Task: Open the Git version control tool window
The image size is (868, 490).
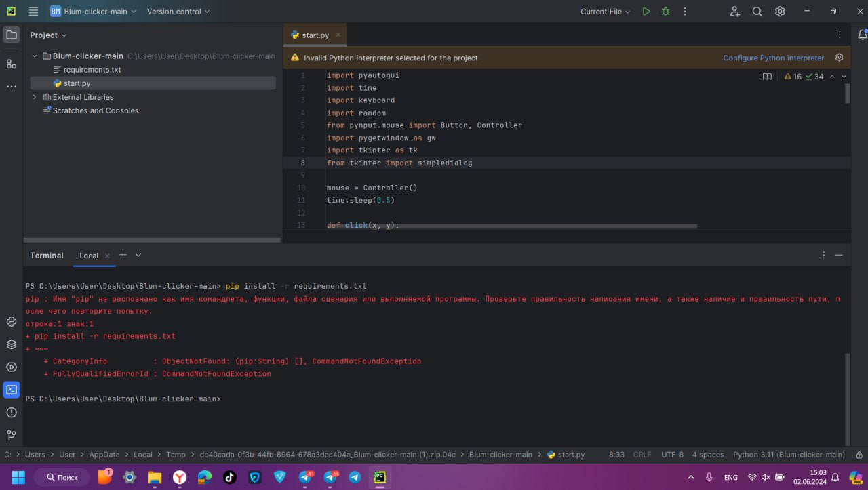Action: pos(12,434)
